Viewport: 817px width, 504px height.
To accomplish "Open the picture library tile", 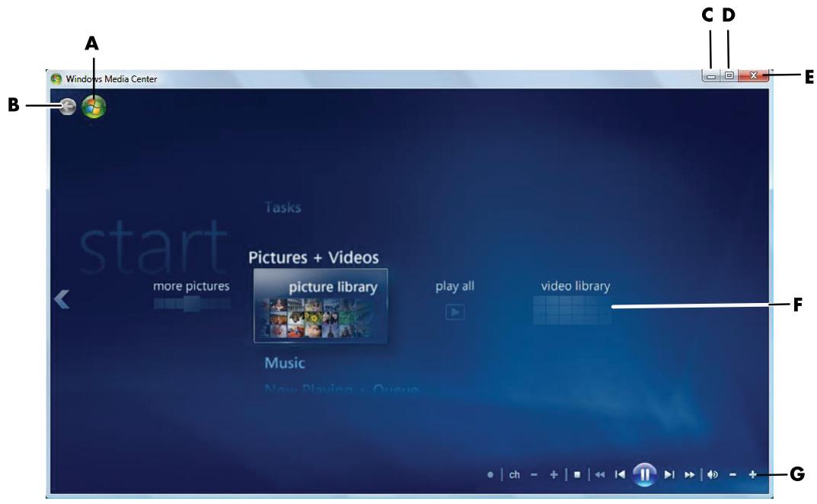I will 321,306.
